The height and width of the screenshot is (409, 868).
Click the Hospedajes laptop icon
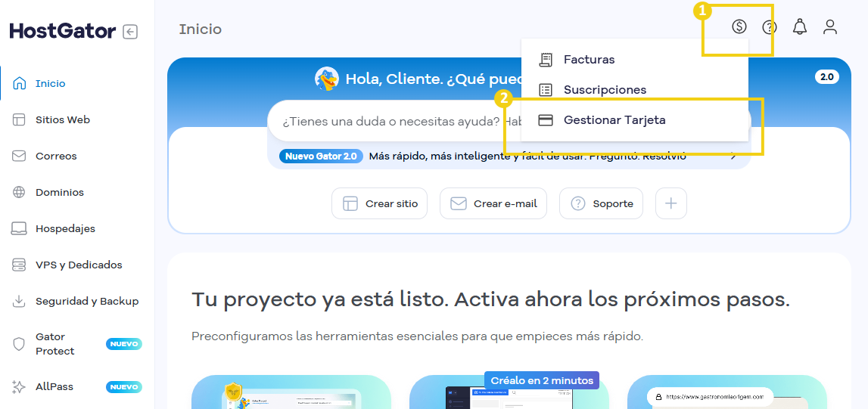tap(19, 229)
